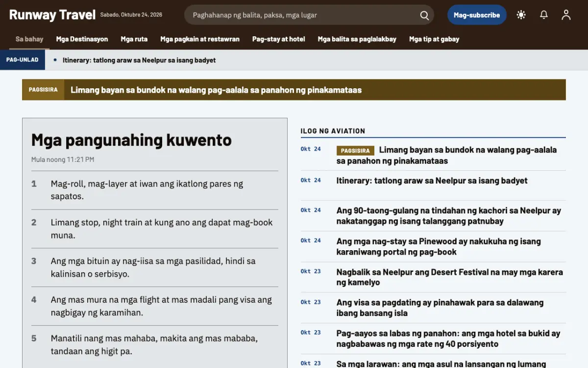Open Mga ruta menu item
This screenshot has width=588, height=368.
[x=134, y=39]
